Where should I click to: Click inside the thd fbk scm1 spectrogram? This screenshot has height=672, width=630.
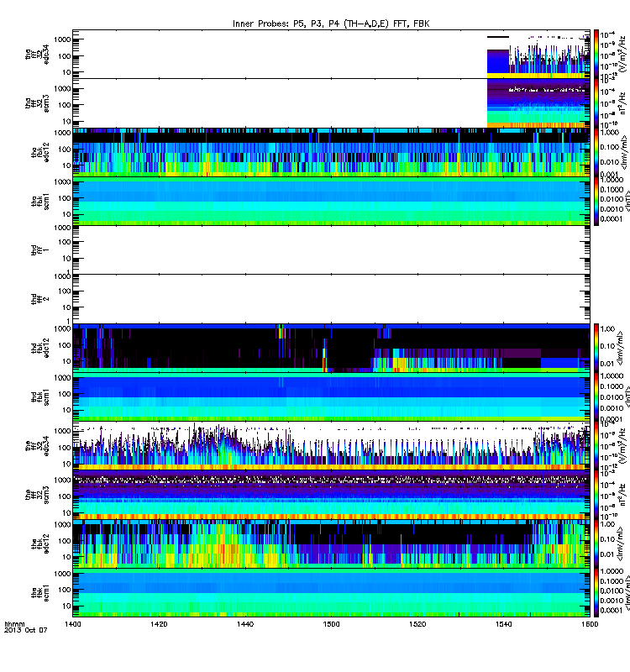[331, 396]
